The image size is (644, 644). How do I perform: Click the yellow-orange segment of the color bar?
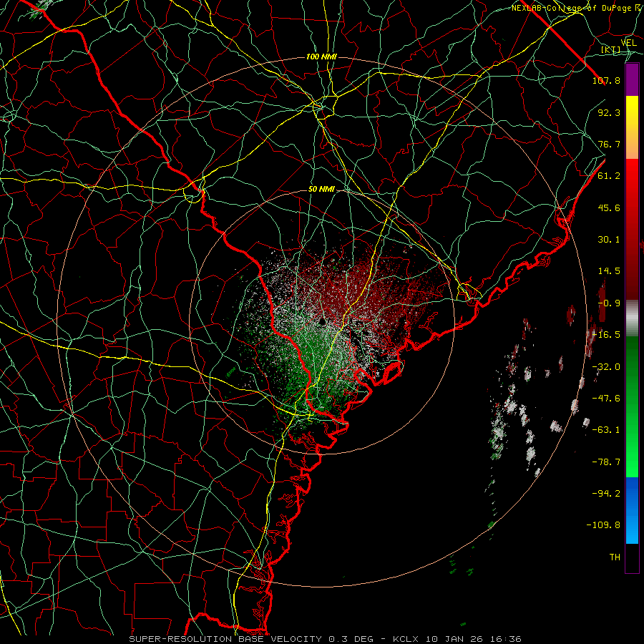coord(632,127)
